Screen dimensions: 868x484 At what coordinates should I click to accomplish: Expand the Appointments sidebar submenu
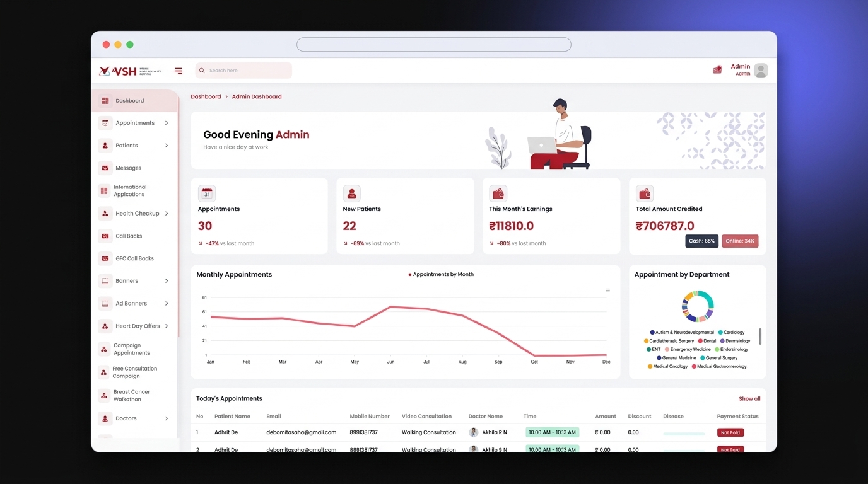tap(167, 123)
